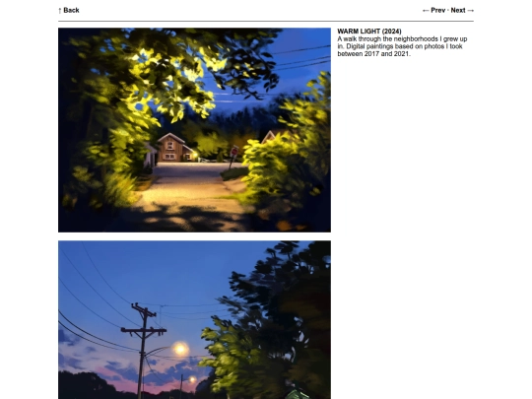Click the glowing streetlight in the second painting
Viewport: 532px width, 399px height.
tap(180, 349)
